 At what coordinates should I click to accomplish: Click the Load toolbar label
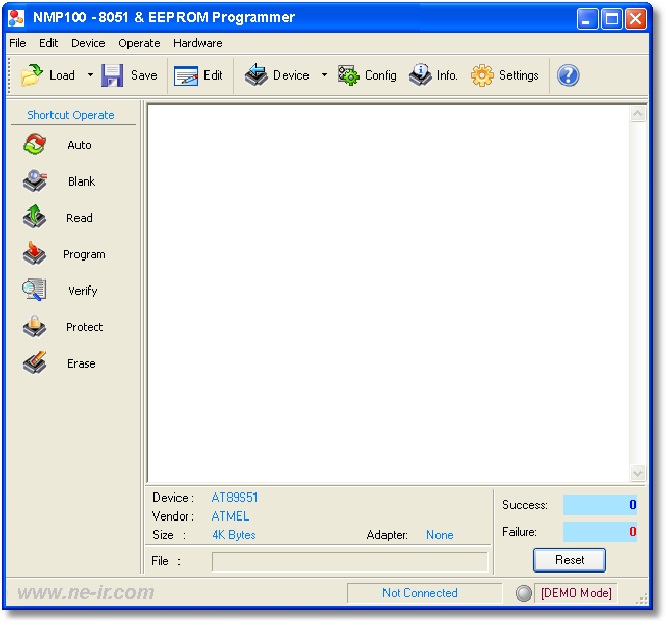(x=62, y=75)
